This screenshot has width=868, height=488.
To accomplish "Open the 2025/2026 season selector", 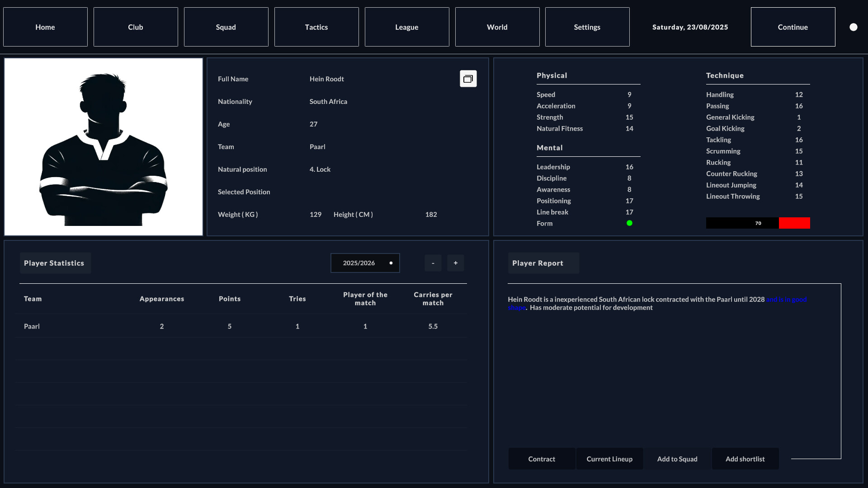I will click(x=365, y=263).
